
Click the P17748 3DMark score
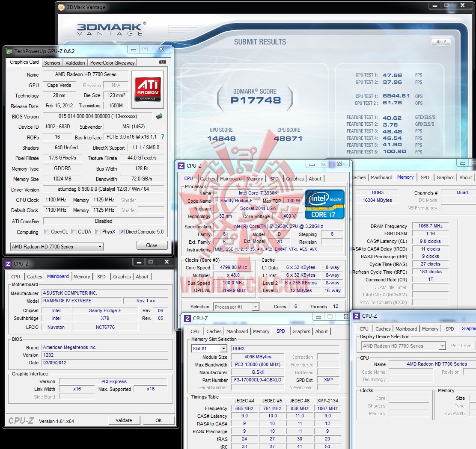pos(256,100)
